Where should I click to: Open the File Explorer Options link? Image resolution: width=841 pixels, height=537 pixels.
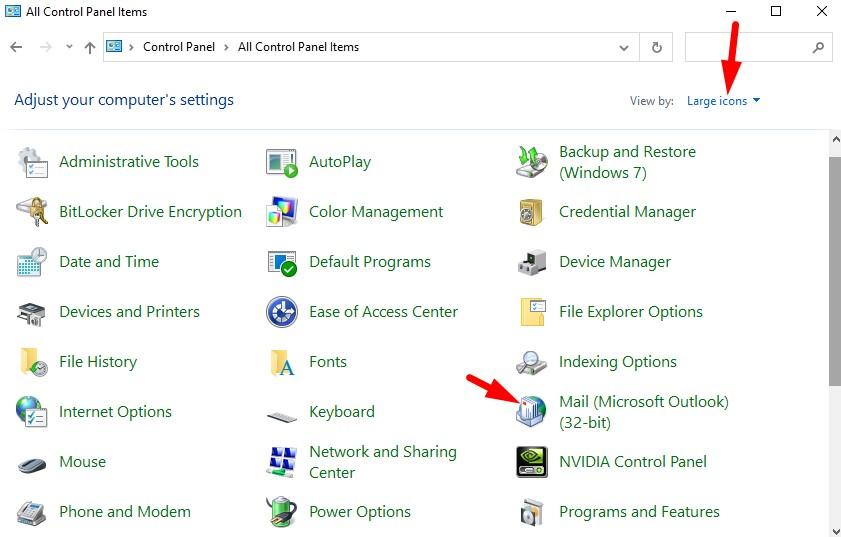[x=631, y=312]
